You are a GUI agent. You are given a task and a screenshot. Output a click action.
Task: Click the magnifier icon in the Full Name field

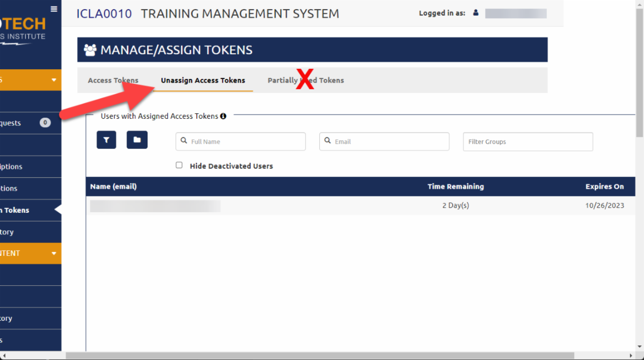[x=184, y=141]
